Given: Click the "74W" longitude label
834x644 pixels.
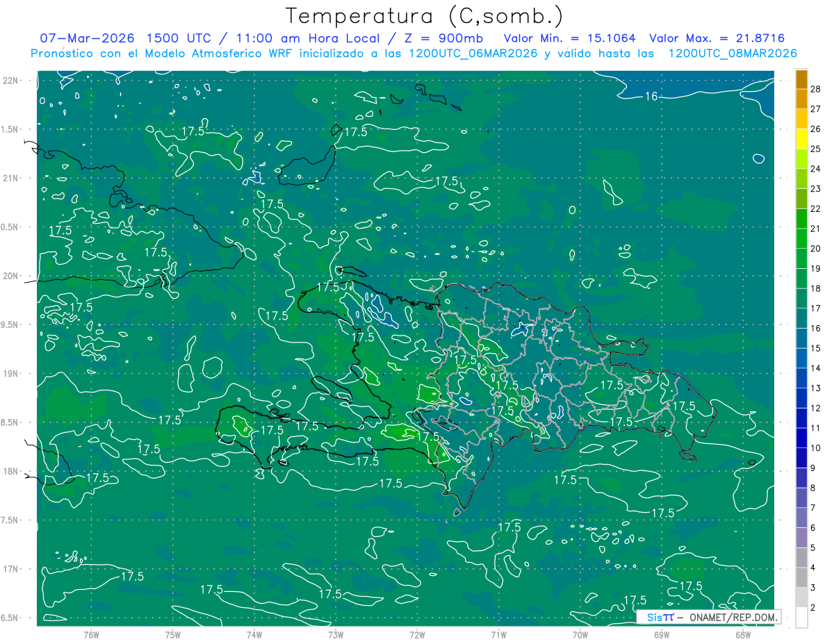Looking at the screenshot, I should (254, 634).
